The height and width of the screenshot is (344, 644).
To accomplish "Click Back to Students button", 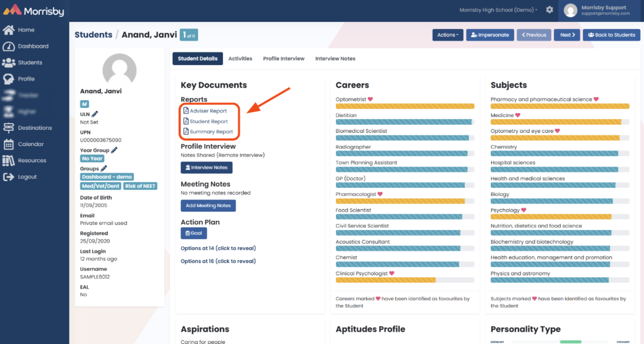I will 611,35.
